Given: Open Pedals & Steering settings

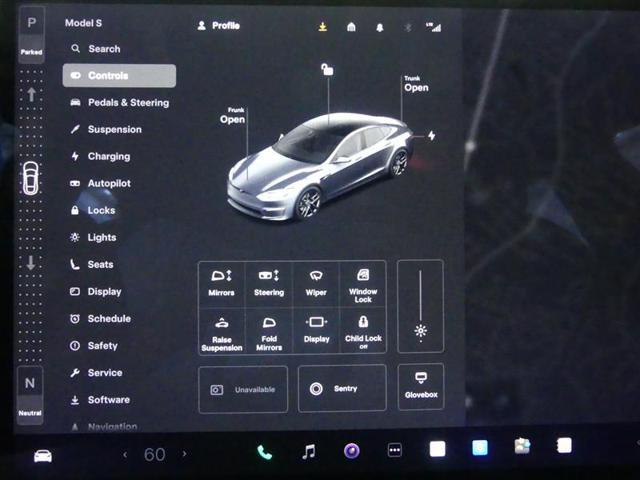Looking at the screenshot, I should [x=119, y=102].
